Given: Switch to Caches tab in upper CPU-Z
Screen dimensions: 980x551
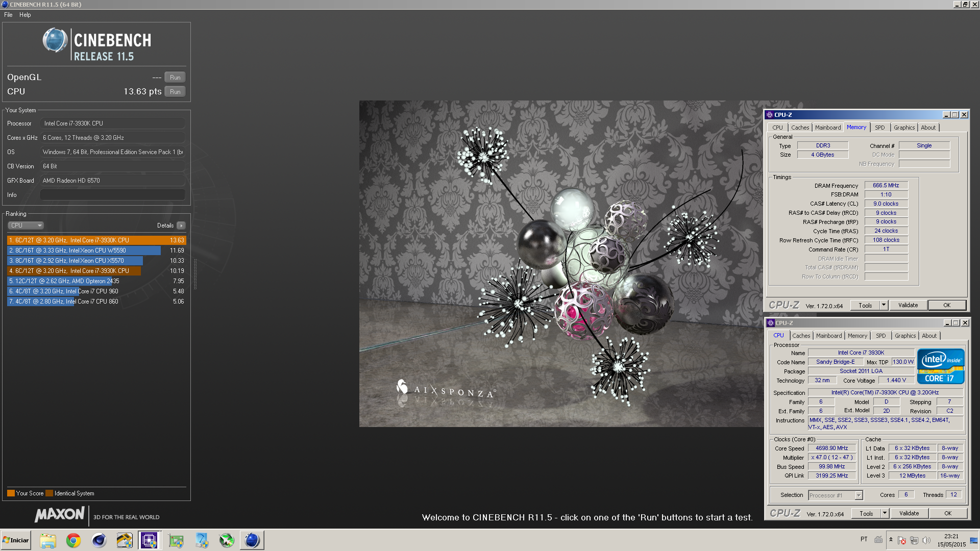Looking at the screenshot, I should pos(800,128).
